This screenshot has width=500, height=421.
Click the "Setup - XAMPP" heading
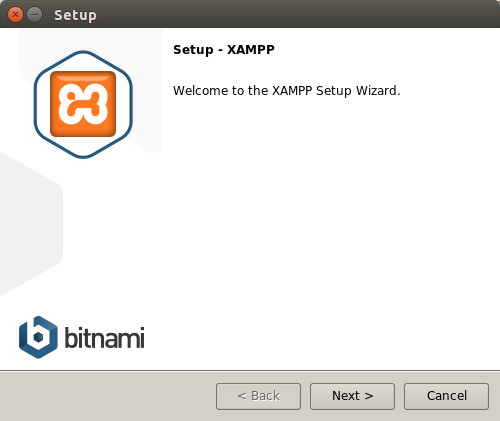coord(224,50)
